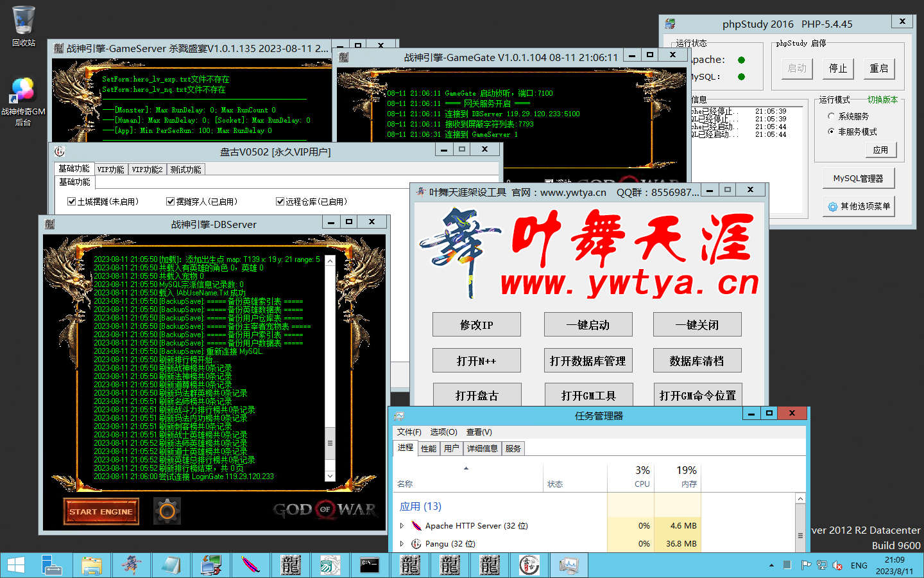Click the gear settings icon in DBServer
The height and width of the screenshot is (578, 924).
point(167,511)
